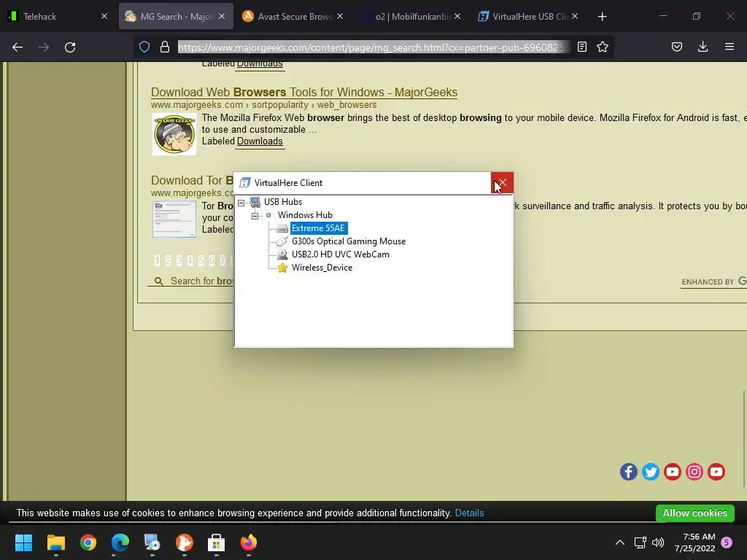
Task: Click Downloads label link under Firefox result
Action: 260,141
